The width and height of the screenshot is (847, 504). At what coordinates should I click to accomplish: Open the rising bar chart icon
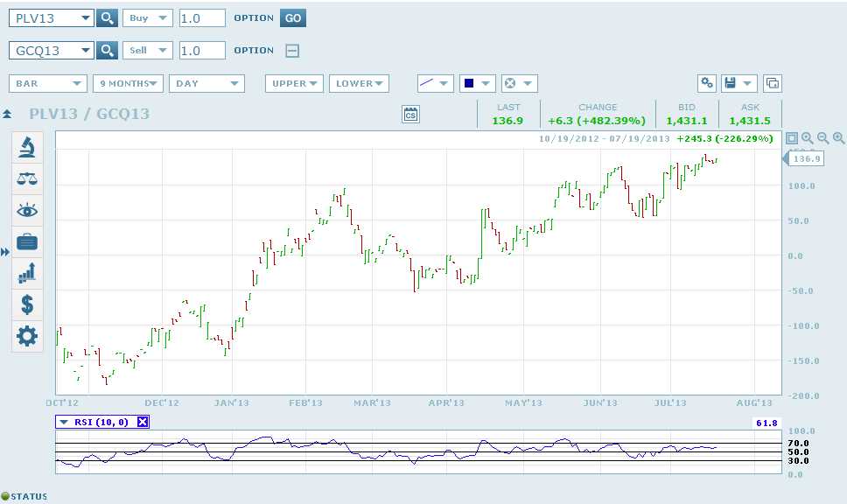(27, 273)
